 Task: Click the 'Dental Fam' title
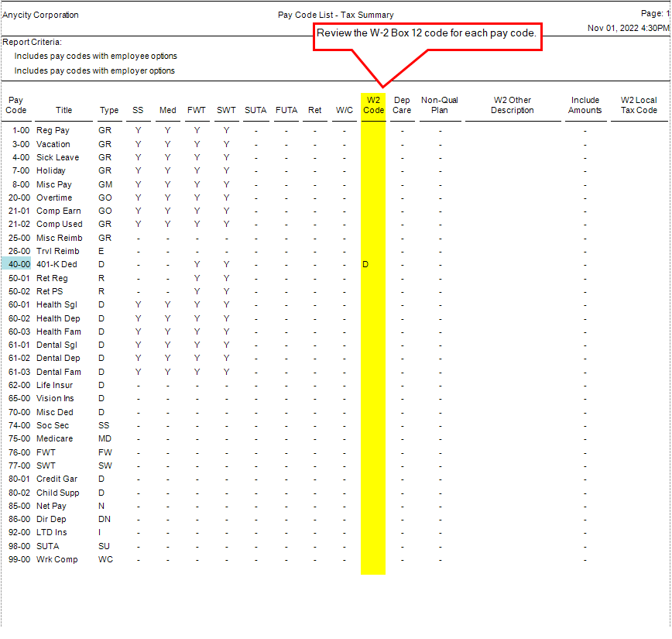(59, 372)
